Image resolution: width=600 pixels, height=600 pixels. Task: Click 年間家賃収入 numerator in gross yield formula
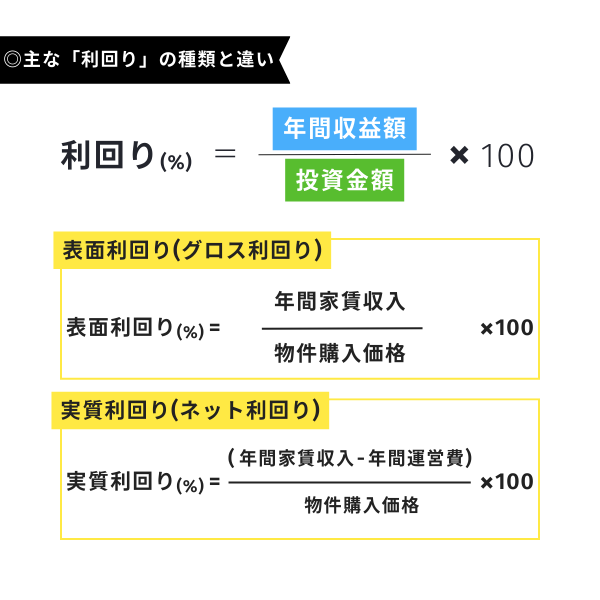(340, 302)
